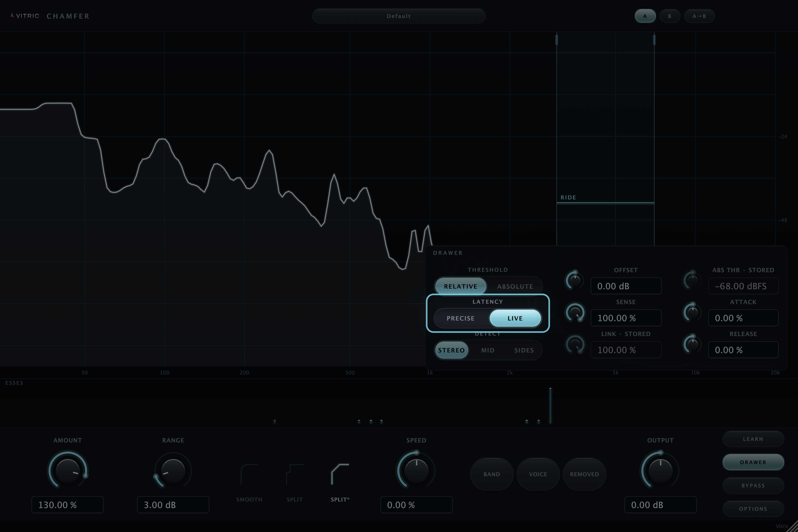Click the OUTPUT knob
This screenshot has width=798, height=532.
[660, 471]
